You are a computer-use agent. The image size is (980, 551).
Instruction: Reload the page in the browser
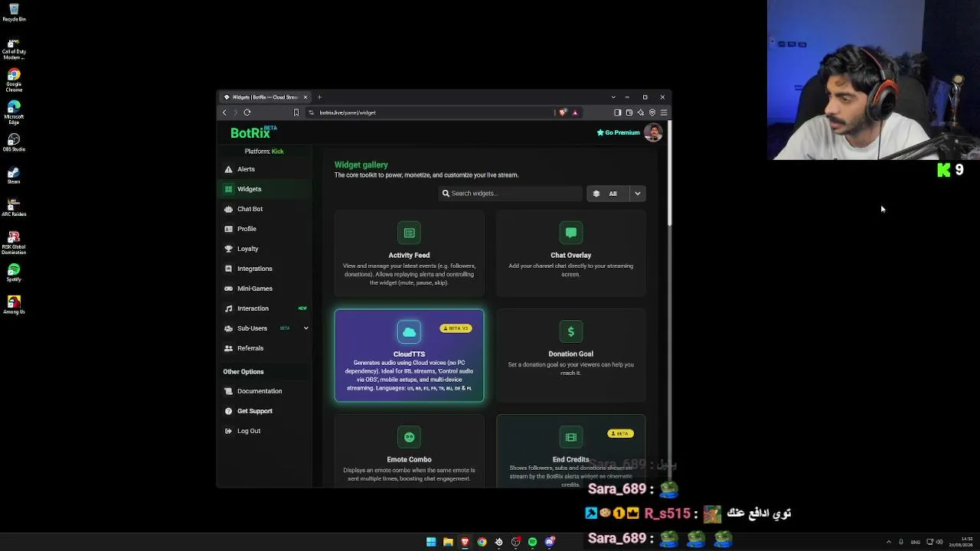247,112
